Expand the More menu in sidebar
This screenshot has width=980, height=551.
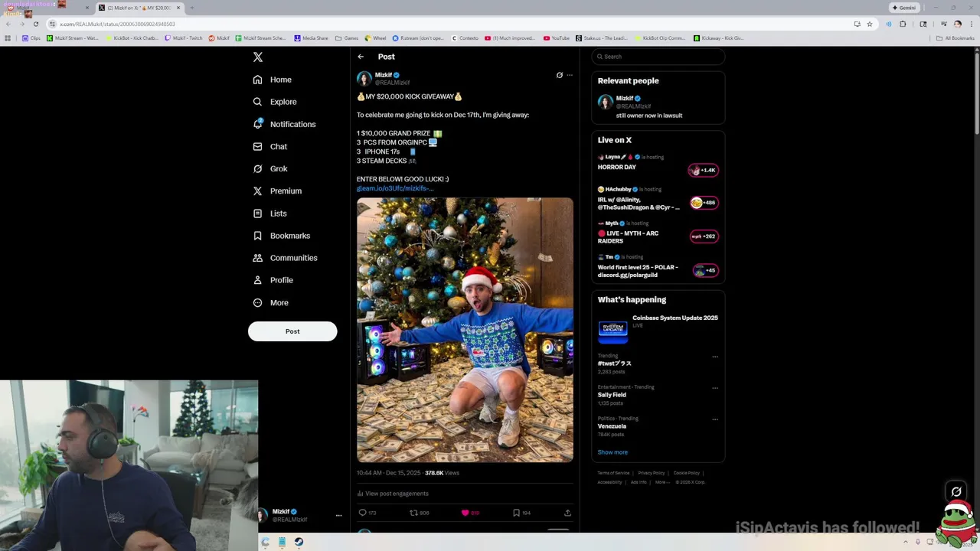(x=270, y=302)
